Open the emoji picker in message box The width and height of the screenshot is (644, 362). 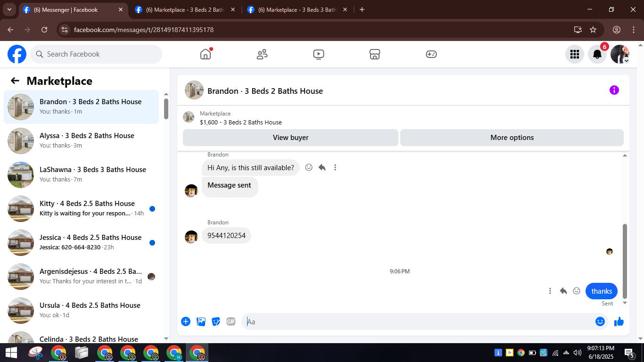600,321
